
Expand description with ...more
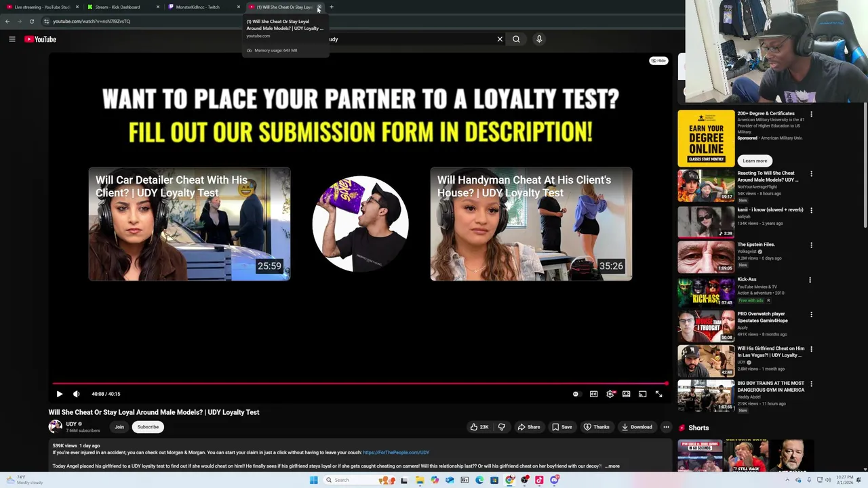tap(612, 466)
